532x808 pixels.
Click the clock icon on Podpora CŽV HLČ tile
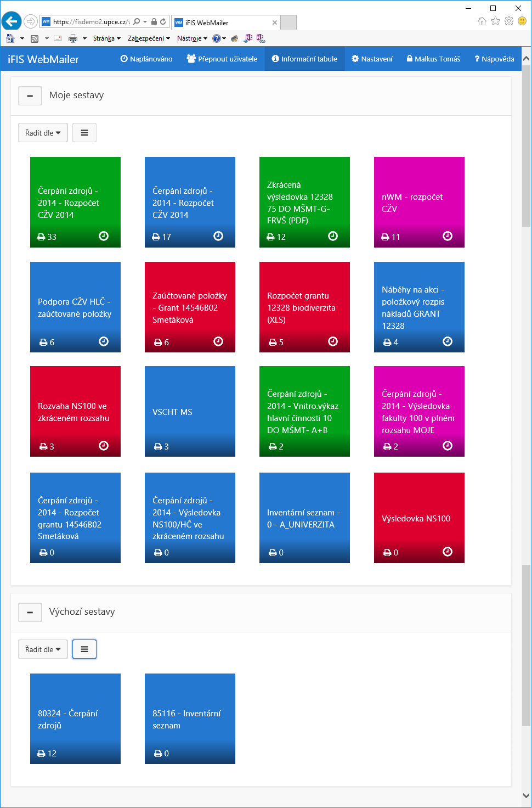point(104,341)
